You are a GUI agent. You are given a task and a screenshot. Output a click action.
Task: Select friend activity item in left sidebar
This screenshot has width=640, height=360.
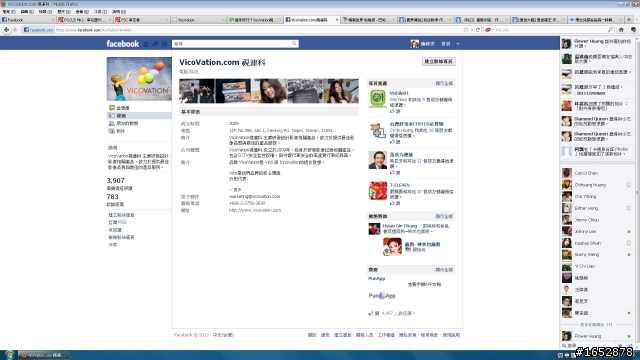pos(139,123)
